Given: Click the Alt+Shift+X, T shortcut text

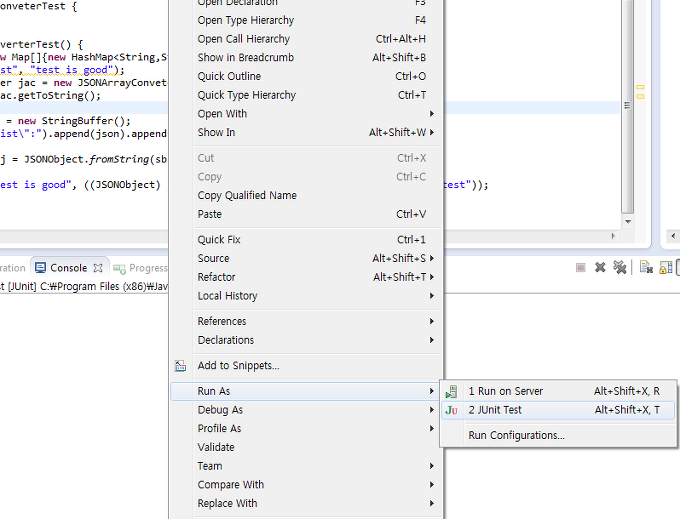Looking at the screenshot, I should click(627, 410).
